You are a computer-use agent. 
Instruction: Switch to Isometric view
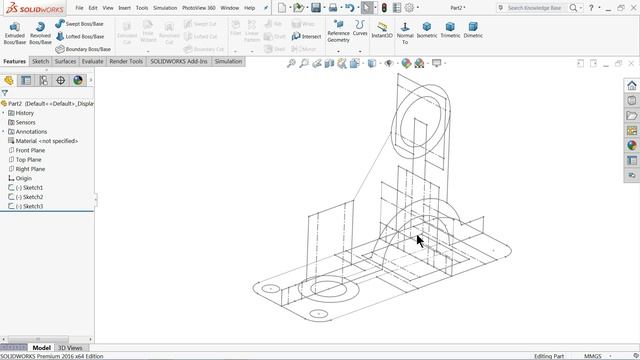(427, 30)
